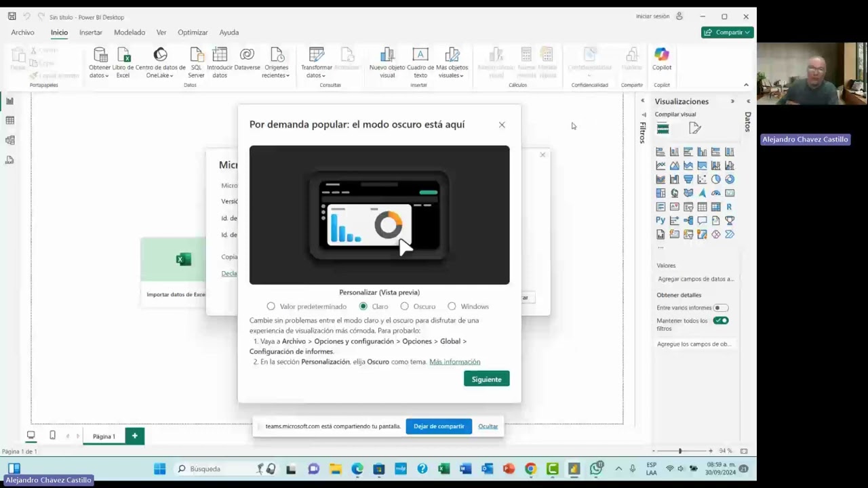The image size is (868, 488).
Task: Switch to Format visual brush tab
Action: coord(694,128)
